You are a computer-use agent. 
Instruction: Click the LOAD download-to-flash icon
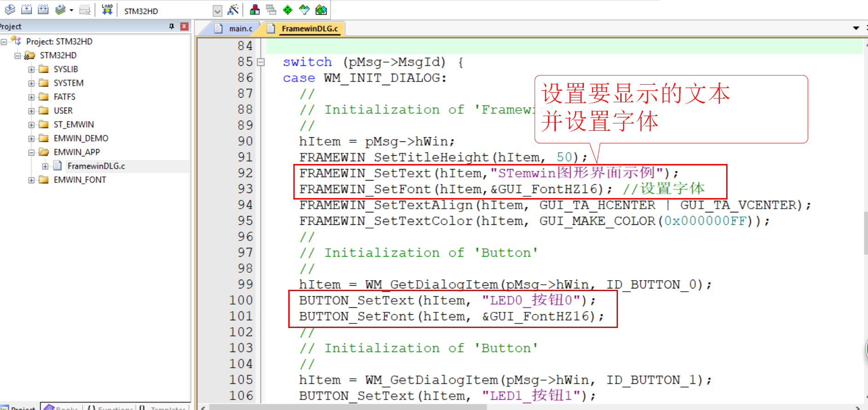(107, 10)
